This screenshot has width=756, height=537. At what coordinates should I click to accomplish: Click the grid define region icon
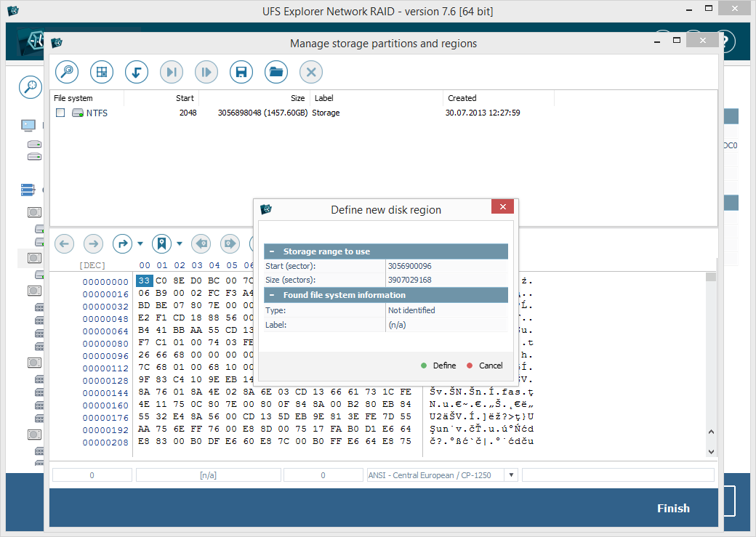pyautogui.click(x=102, y=72)
